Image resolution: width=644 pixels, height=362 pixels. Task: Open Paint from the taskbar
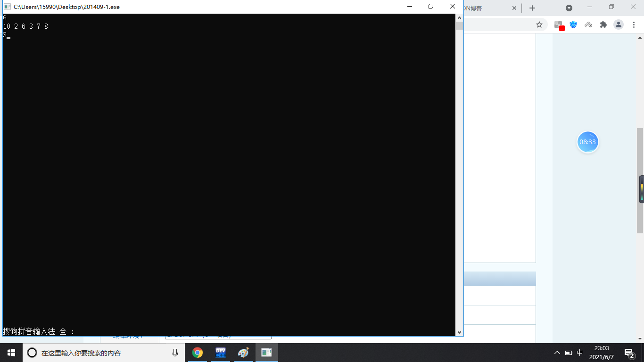point(243,353)
